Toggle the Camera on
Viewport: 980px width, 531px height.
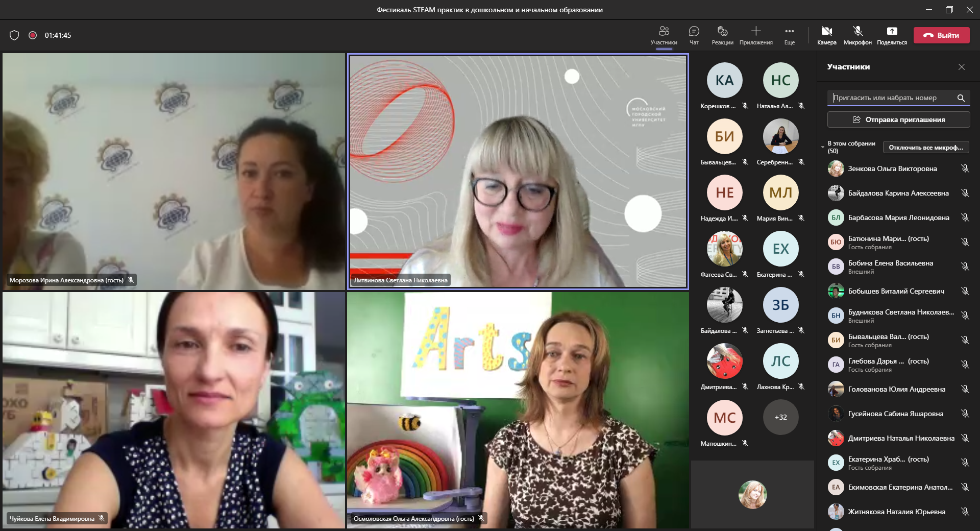pyautogui.click(x=826, y=32)
